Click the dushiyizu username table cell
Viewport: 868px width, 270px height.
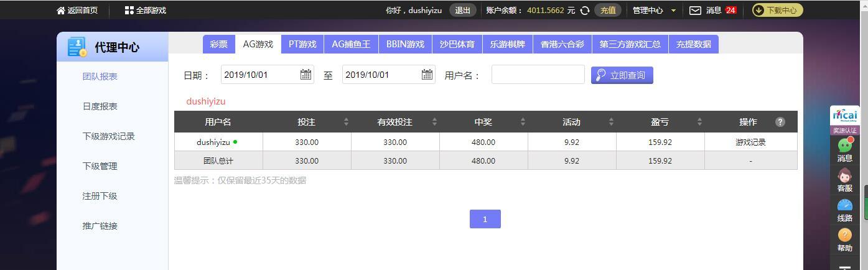(218, 142)
